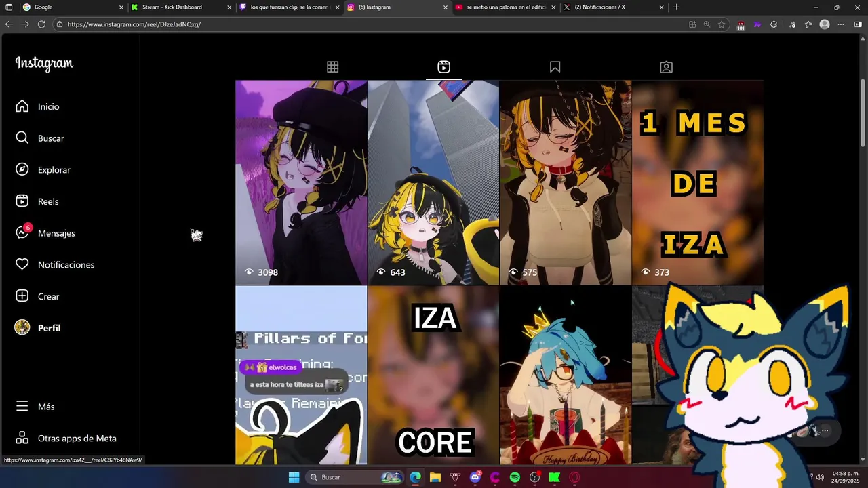Open the Buscar search panel
The width and height of the screenshot is (868, 488).
pos(40,138)
